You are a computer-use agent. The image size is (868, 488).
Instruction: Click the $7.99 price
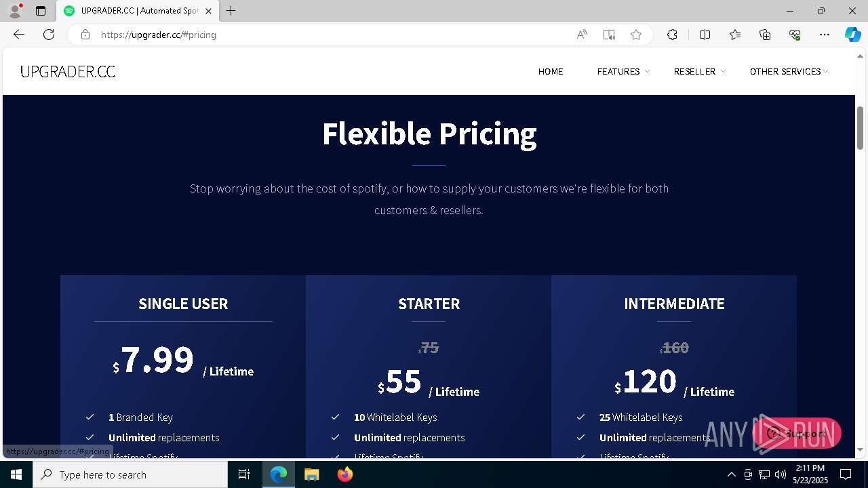point(153,360)
